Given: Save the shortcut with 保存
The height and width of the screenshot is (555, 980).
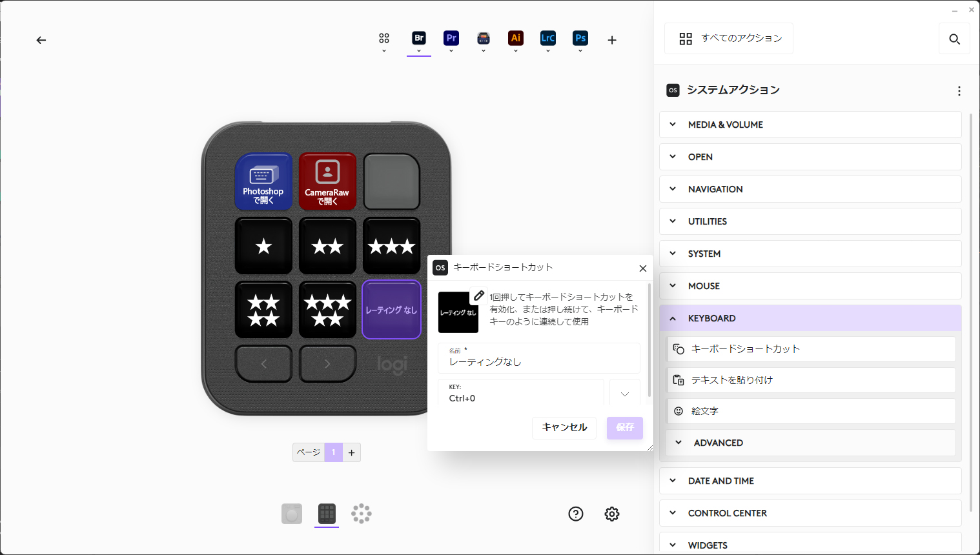Looking at the screenshot, I should click(624, 427).
